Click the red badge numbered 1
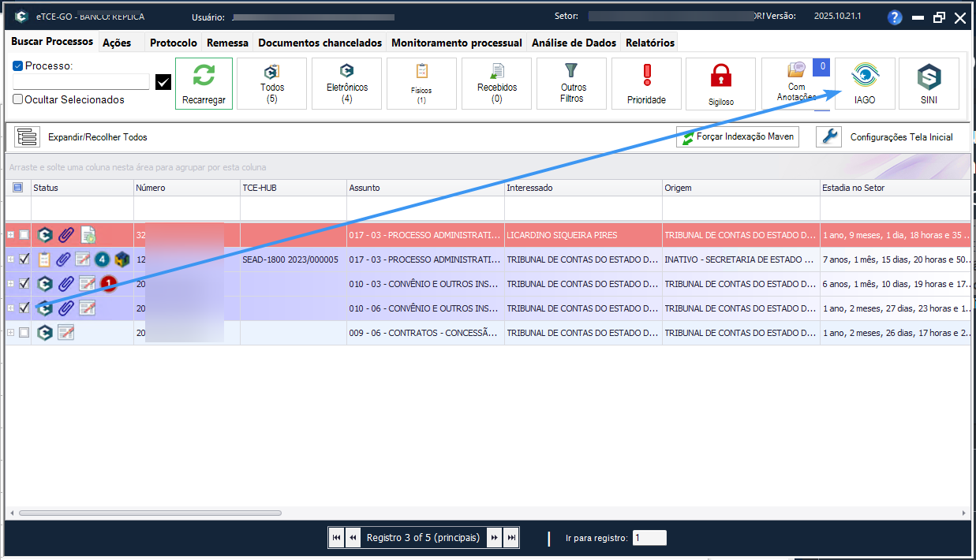The width and height of the screenshot is (976, 560). tap(109, 284)
